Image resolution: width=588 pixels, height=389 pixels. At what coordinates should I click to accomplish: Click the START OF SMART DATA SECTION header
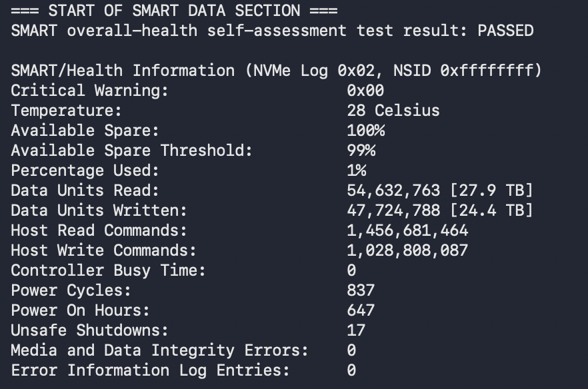174,11
